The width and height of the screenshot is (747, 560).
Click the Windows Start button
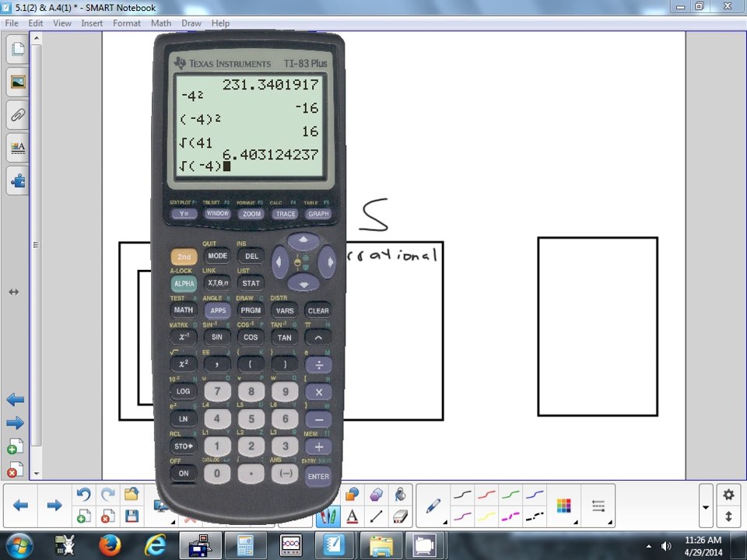pos(18,546)
